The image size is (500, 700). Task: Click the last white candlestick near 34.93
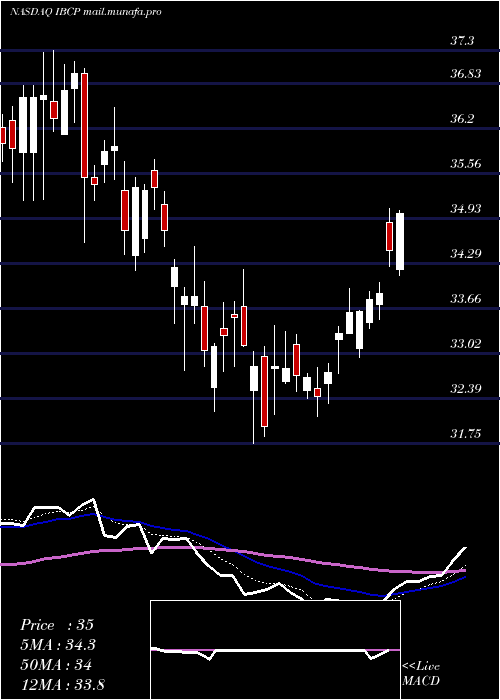pyautogui.click(x=400, y=242)
